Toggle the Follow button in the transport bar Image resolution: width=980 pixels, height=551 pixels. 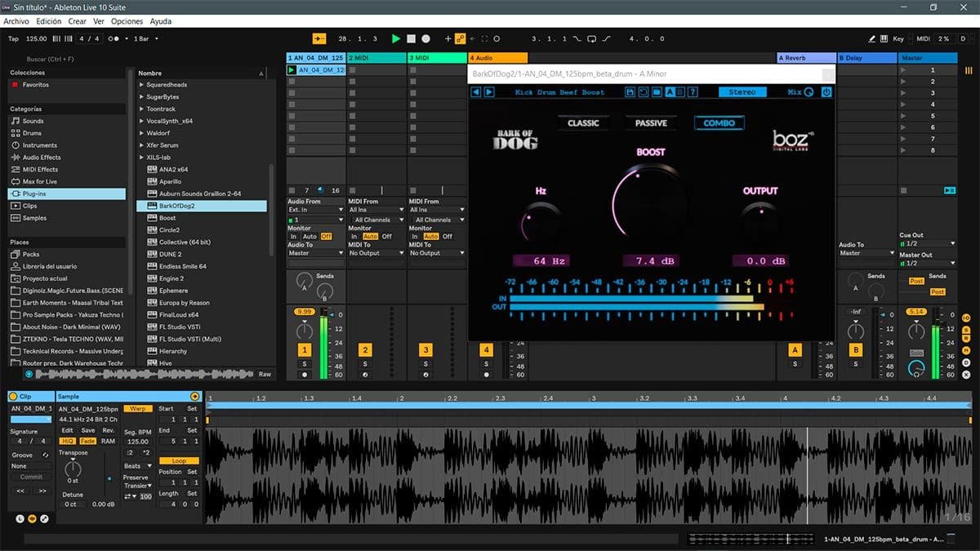[x=318, y=38]
